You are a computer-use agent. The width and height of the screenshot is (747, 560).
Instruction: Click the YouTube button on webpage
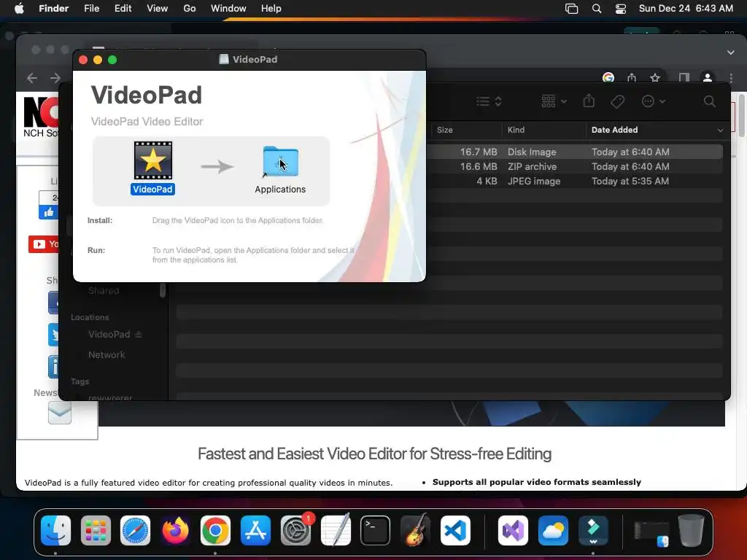pos(43,244)
